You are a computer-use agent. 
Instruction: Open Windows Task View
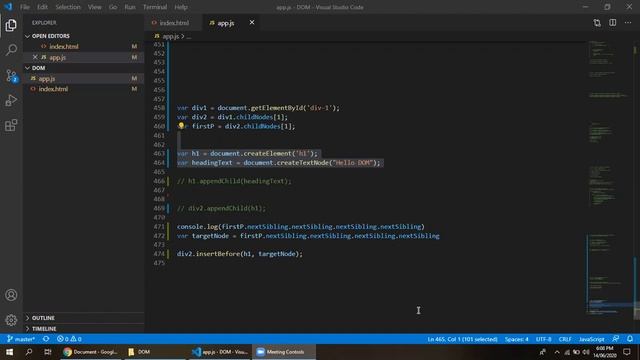(x=48, y=351)
